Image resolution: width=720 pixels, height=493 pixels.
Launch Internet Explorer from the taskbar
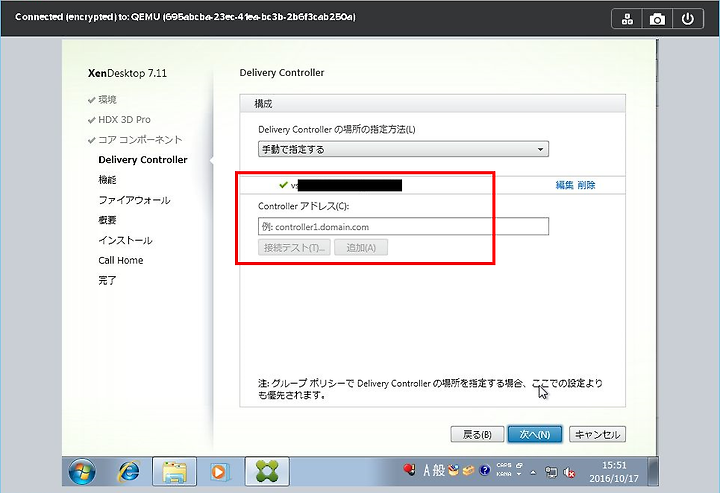129,471
